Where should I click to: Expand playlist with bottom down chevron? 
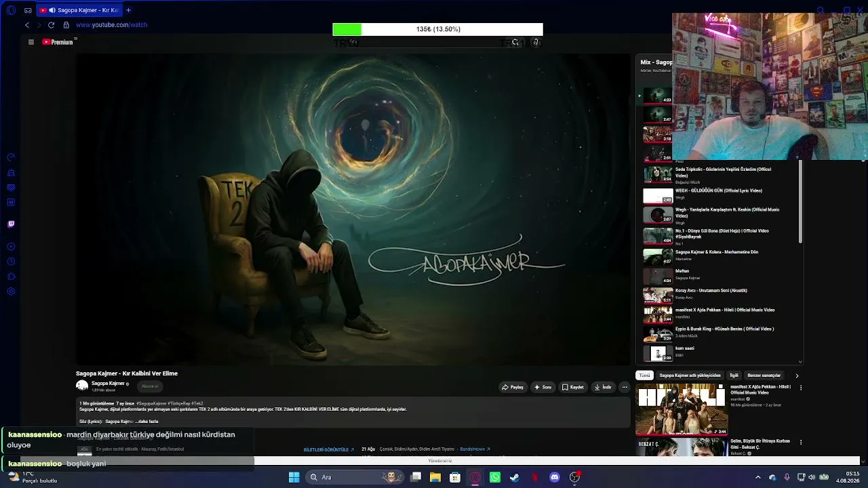(x=801, y=362)
